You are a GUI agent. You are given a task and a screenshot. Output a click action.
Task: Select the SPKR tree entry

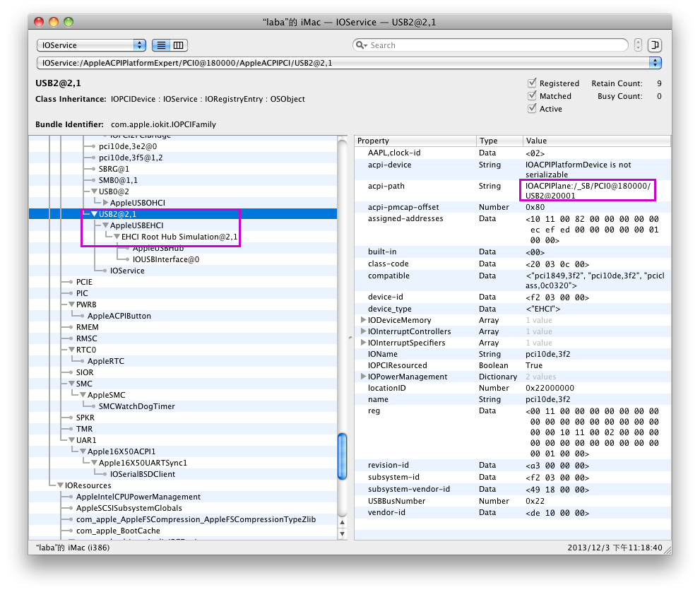pyautogui.click(x=85, y=418)
